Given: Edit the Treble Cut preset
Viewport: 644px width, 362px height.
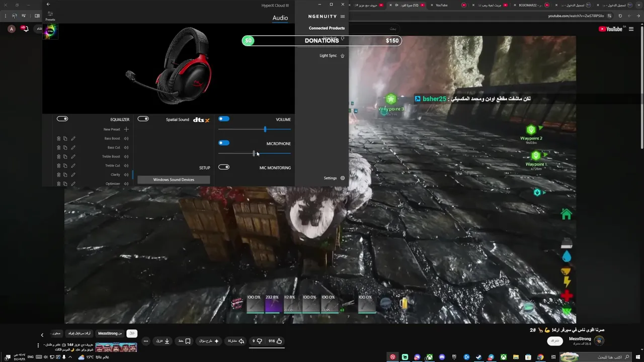Looking at the screenshot, I should [x=73, y=166].
